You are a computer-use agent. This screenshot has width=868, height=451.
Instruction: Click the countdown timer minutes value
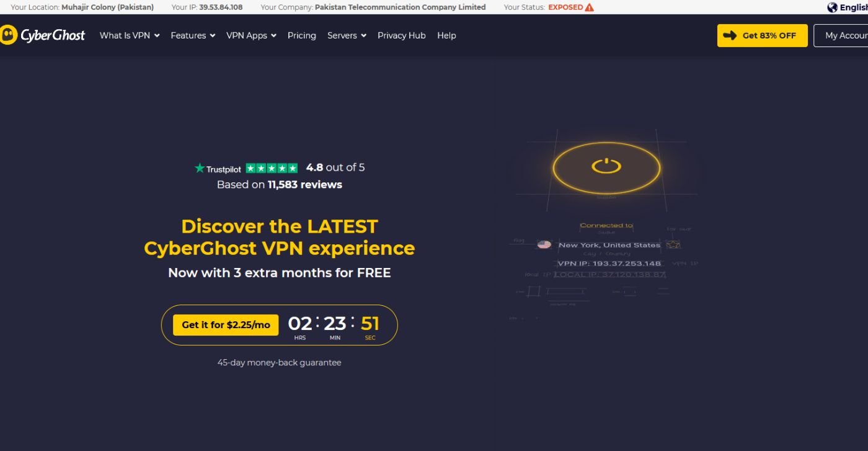click(x=335, y=323)
